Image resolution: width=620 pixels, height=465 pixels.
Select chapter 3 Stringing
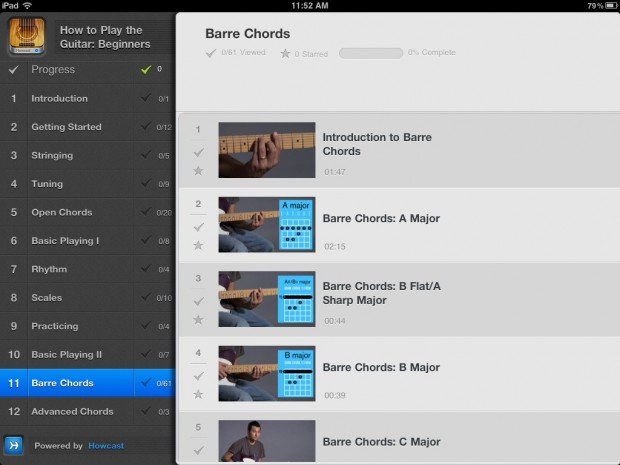click(88, 155)
